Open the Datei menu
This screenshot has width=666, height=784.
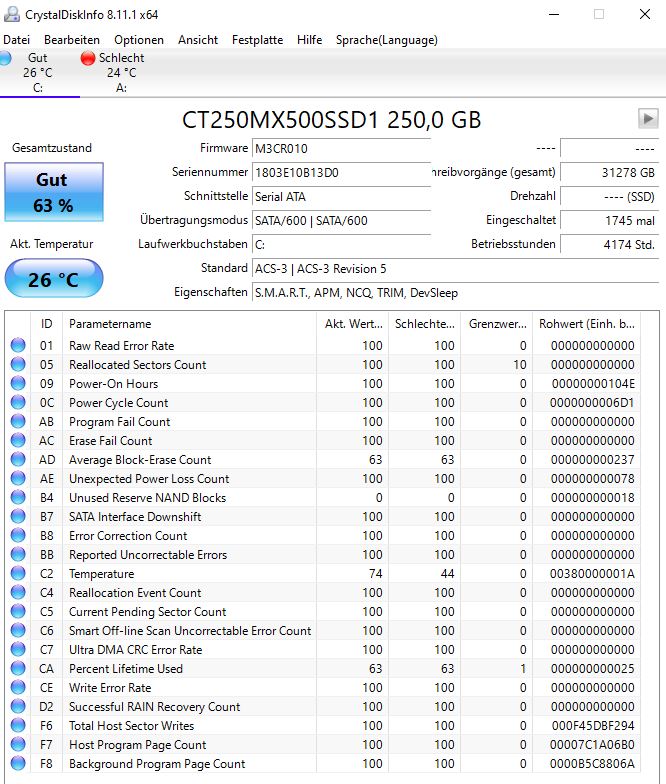point(16,40)
